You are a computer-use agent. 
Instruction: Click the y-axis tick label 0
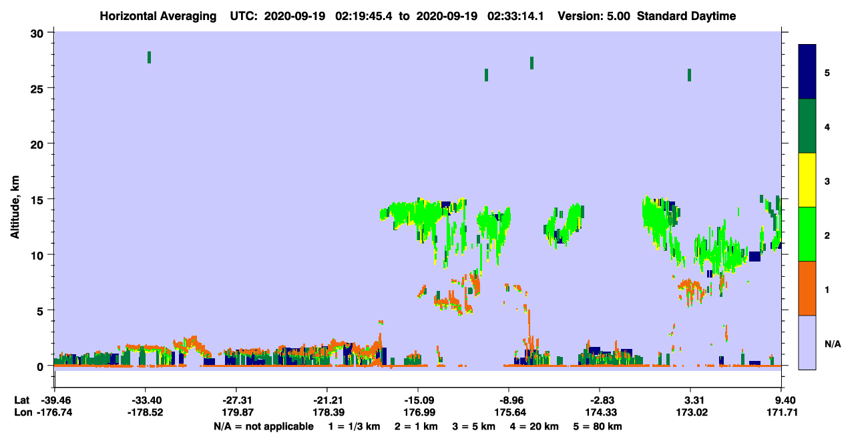[41, 366]
